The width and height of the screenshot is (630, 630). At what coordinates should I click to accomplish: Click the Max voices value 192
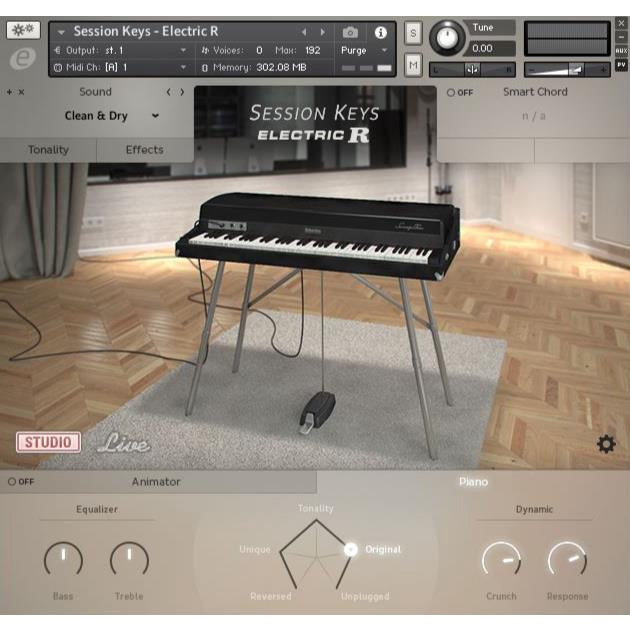click(x=313, y=51)
